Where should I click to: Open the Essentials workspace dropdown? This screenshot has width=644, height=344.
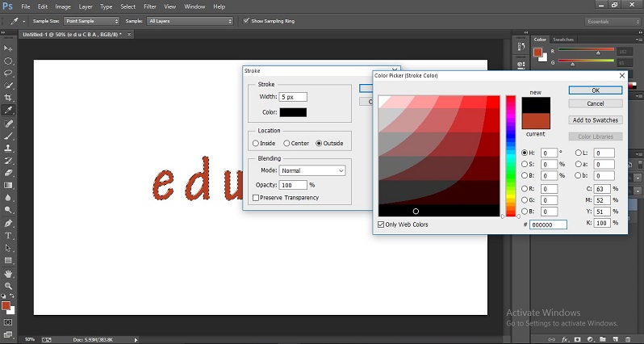pyautogui.click(x=613, y=21)
